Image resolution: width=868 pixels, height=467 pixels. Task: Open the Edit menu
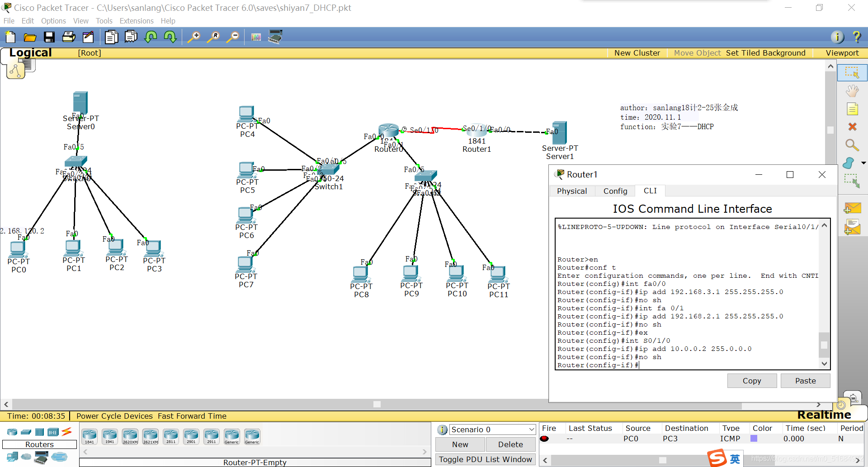click(28, 21)
